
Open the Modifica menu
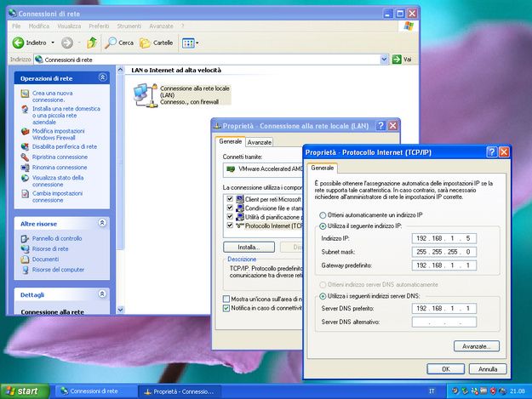click(x=39, y=26)
